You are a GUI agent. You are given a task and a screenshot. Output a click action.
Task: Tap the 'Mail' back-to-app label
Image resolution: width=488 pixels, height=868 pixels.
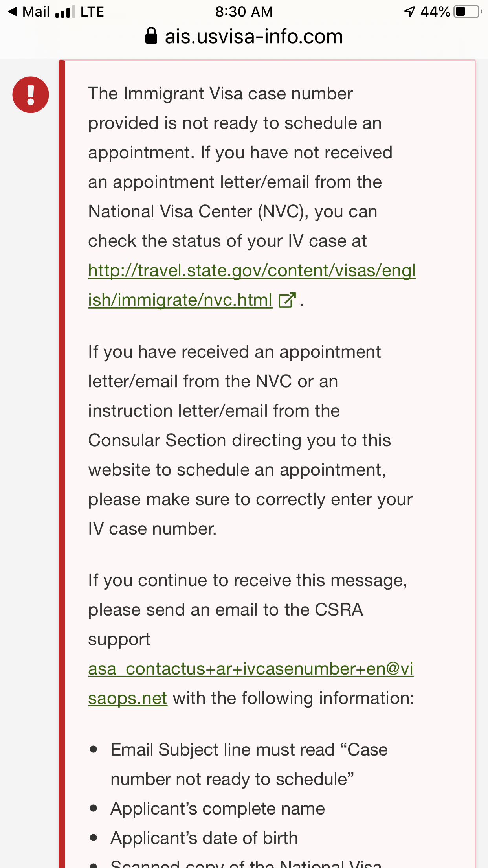36,12
